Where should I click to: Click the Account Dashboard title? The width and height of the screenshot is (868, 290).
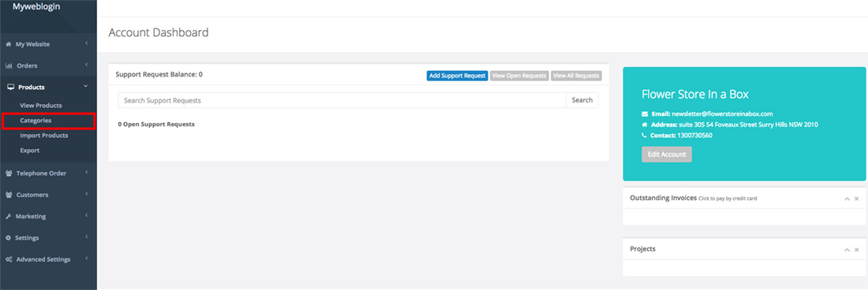pyautogui.click(x=159, y=32)
